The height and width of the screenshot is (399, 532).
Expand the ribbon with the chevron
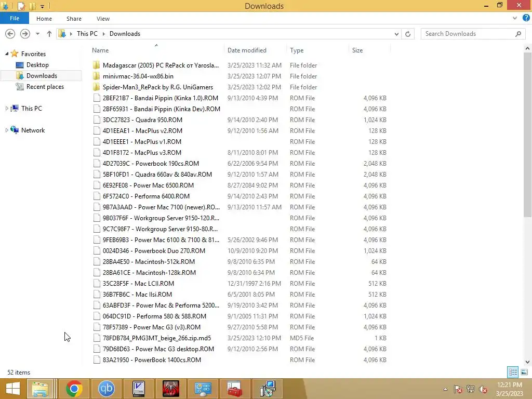click(515, 18)
